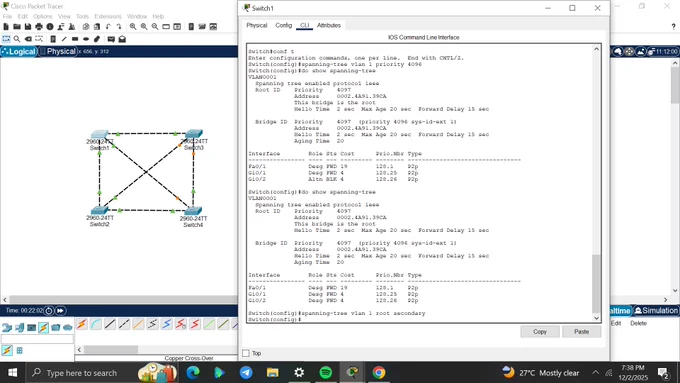Click CLI scrollbar up arrow
Viewport: 680px width, 383px height.
597,49
